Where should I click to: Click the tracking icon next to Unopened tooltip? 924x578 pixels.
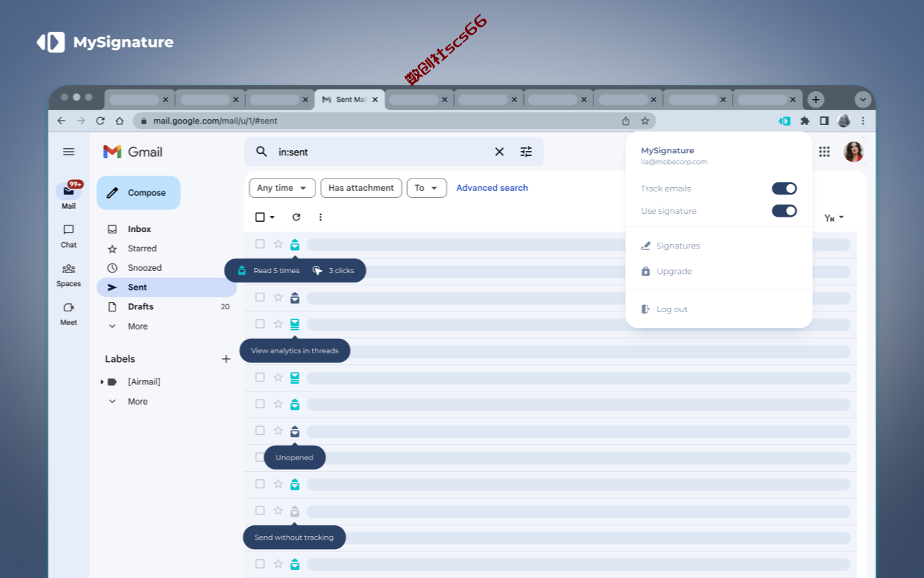point(295,431)
